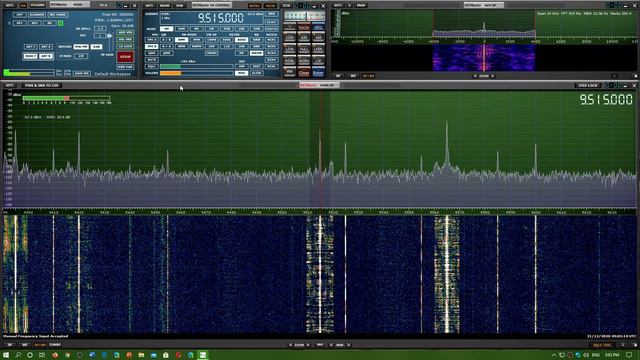This screenshot has width=640, height=360.
Task: Select FM demodulation mode
Action: pyautogui.click(x=197, y=29)
